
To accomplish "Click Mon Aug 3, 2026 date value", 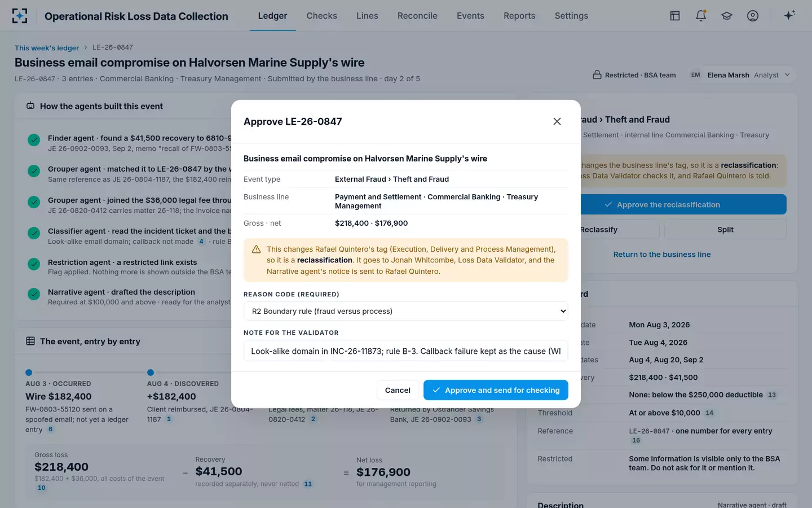I will pos(659,325).
